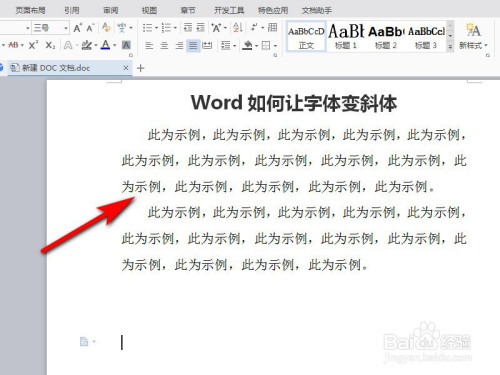Toggle justified alignment

pyautogui.click(x=193, y=46)
